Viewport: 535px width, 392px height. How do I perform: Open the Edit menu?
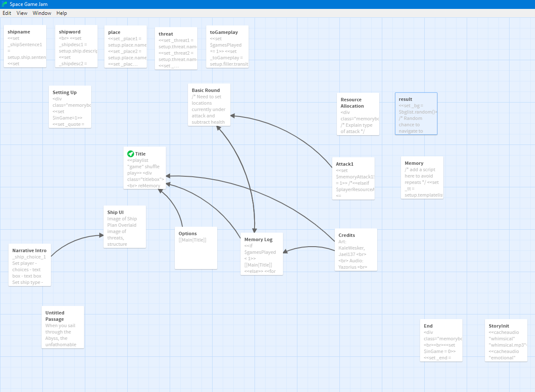(x=7, y=13)
